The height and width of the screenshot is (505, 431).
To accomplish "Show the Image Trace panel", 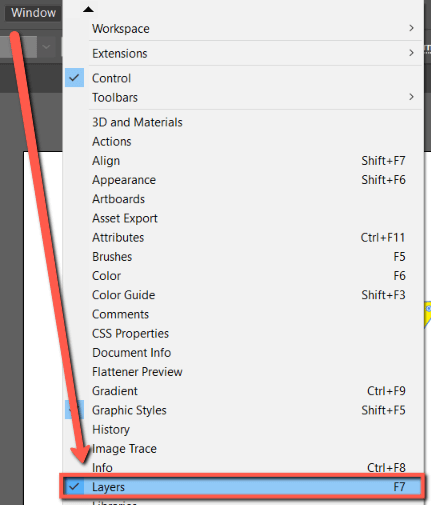I will click(124, 449).
